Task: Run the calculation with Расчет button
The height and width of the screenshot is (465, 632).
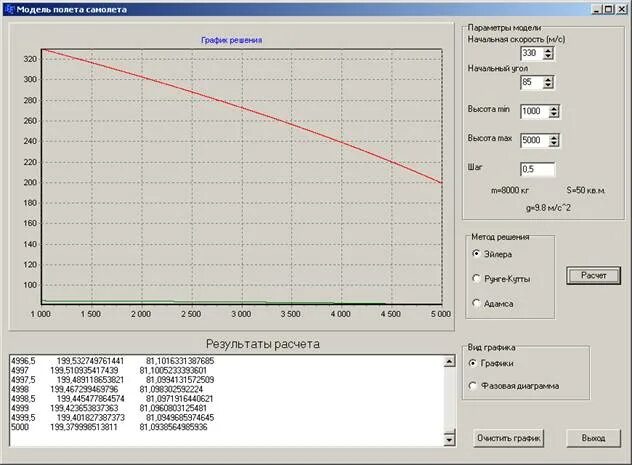Action: [x=593, y=275]
